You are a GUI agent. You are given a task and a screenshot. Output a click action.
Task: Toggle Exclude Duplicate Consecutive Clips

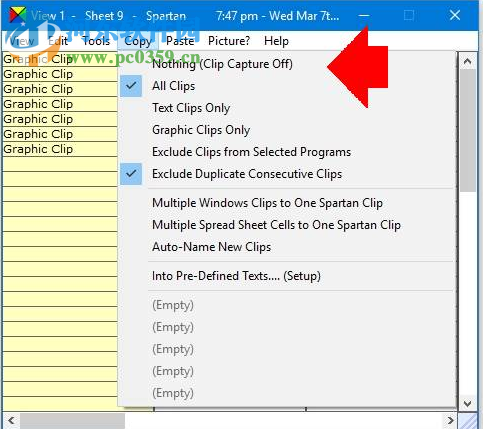click(x=287, y=174)
